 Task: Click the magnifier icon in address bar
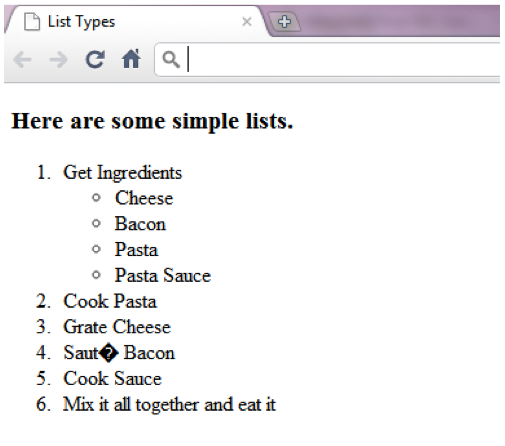[171, 60]
